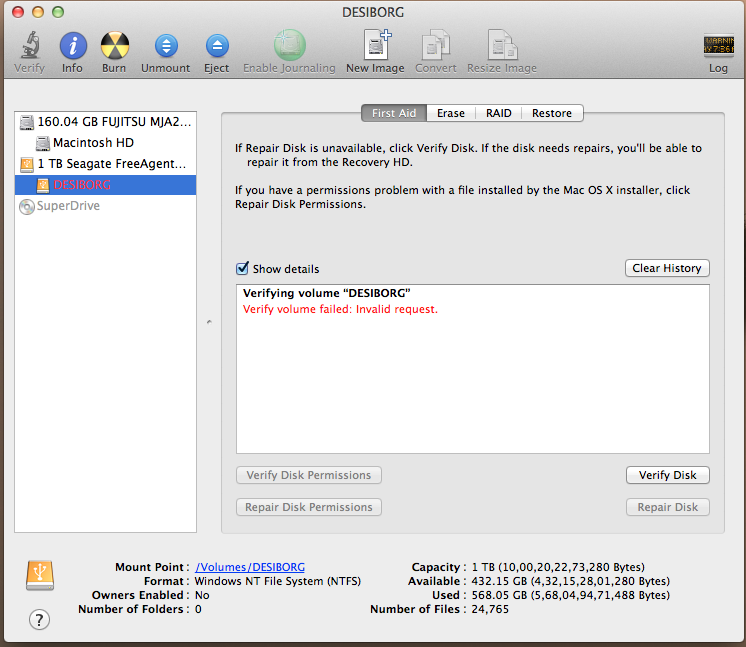Click the Burn toolbar icon

pos(115,46)
